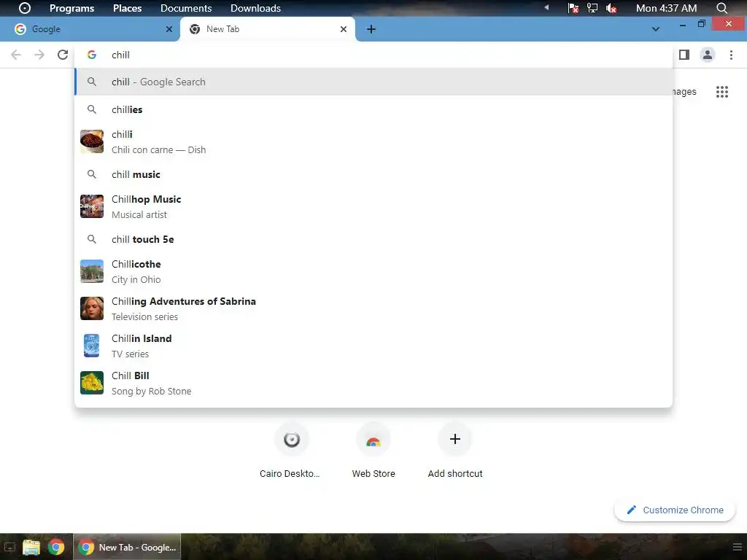Click the Sabrina television series thumbnail
747x560 pixels.
click(91, 308)
